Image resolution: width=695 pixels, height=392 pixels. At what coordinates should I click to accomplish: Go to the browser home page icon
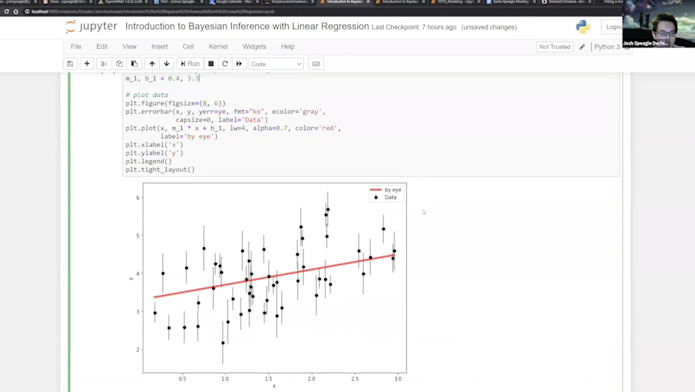[16, 12]
